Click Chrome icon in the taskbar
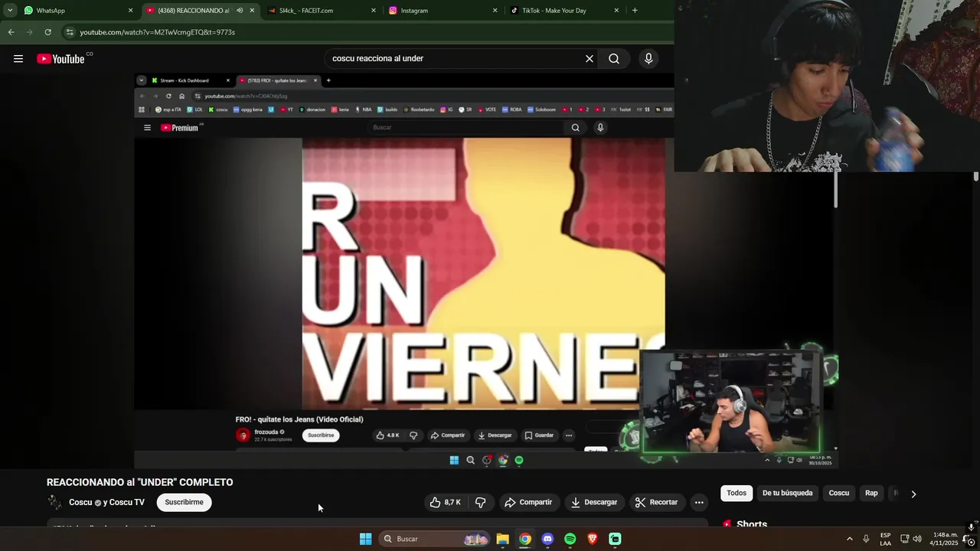The height and width of the screenshot is (551, 980). (525, 539)
